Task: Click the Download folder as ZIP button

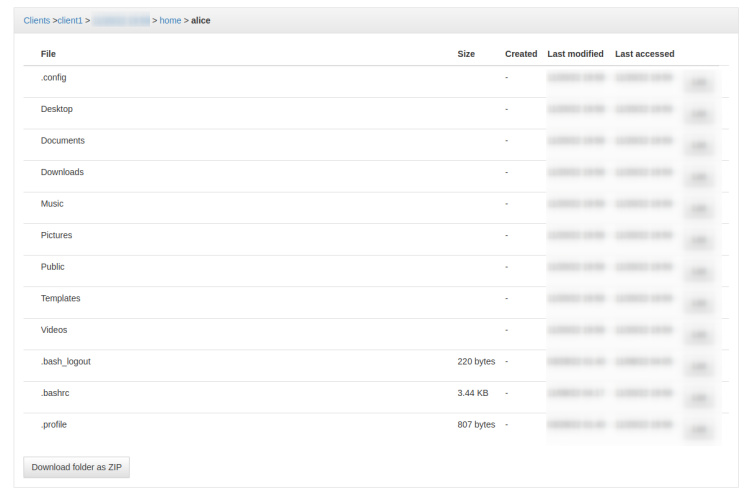Action: 76,467
